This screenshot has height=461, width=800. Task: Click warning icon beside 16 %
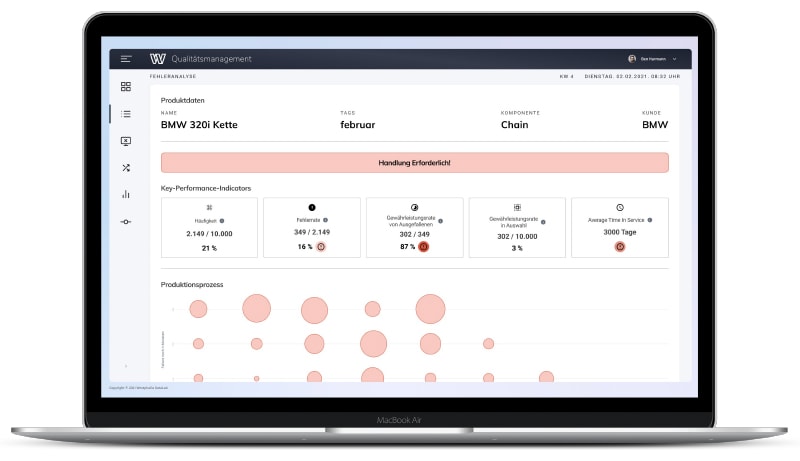click(x=321, y=247)
